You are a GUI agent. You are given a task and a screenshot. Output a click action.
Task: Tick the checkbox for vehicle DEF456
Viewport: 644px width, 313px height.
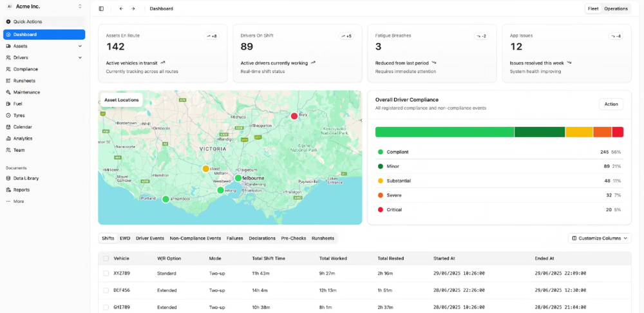106,290
